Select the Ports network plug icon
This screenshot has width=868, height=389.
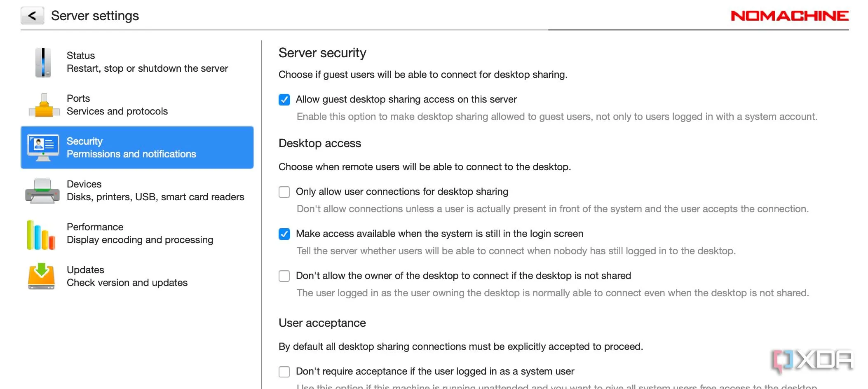point(44,105)
